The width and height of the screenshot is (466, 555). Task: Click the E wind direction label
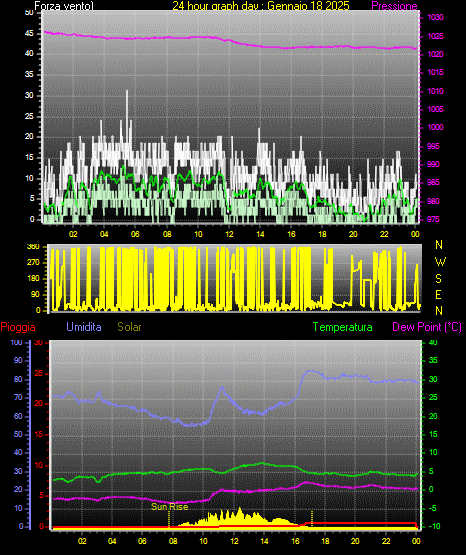tap(438, 294)
